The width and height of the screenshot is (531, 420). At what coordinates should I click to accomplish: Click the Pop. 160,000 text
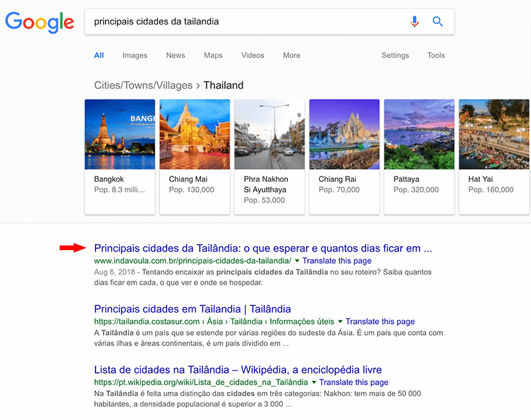tap(491, 190)
